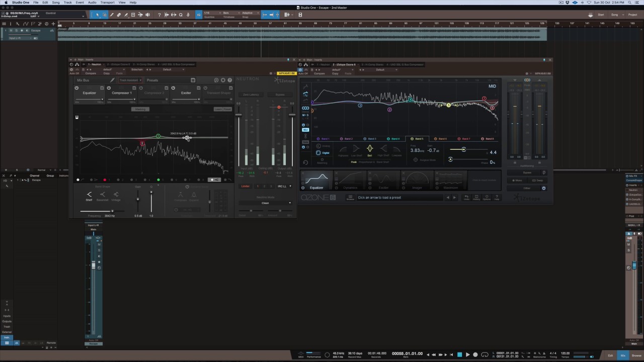644x362 pixels.
Task: Open Neutron help question icon
Action: [x=230, y=80]
